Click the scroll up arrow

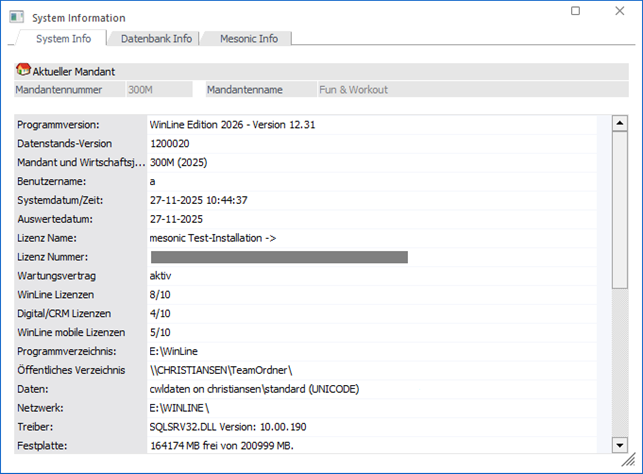coord(620,124)
